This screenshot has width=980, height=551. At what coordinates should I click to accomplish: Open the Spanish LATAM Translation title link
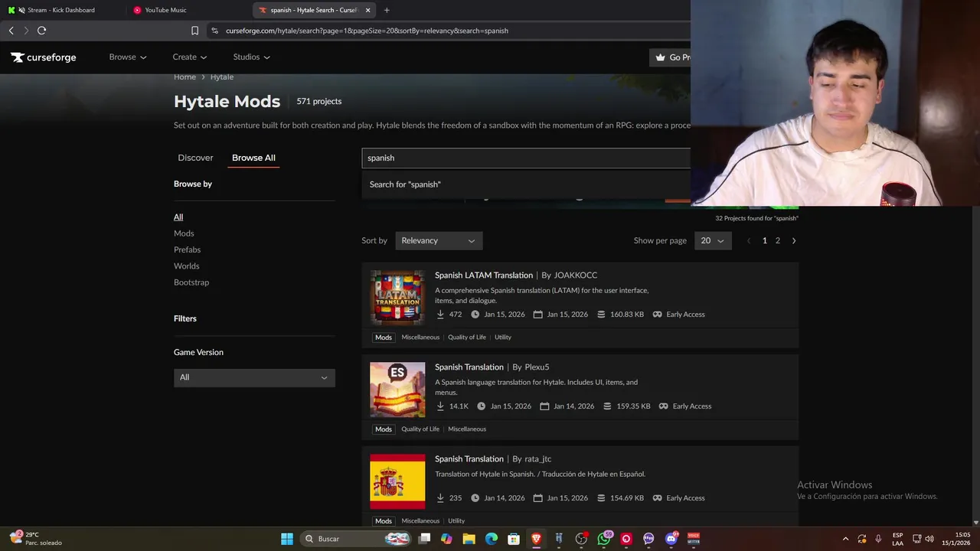[484, 275]
